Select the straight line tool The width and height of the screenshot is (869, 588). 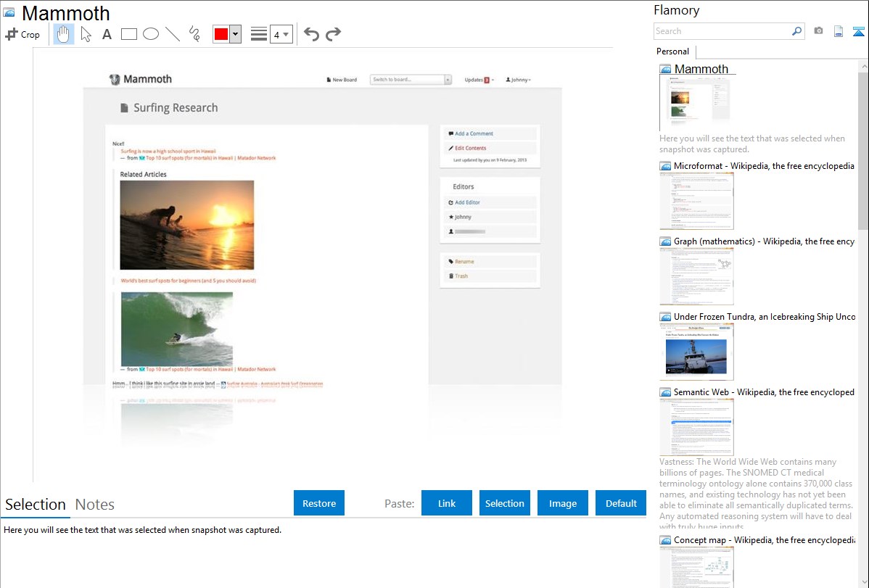coord(172,34)
